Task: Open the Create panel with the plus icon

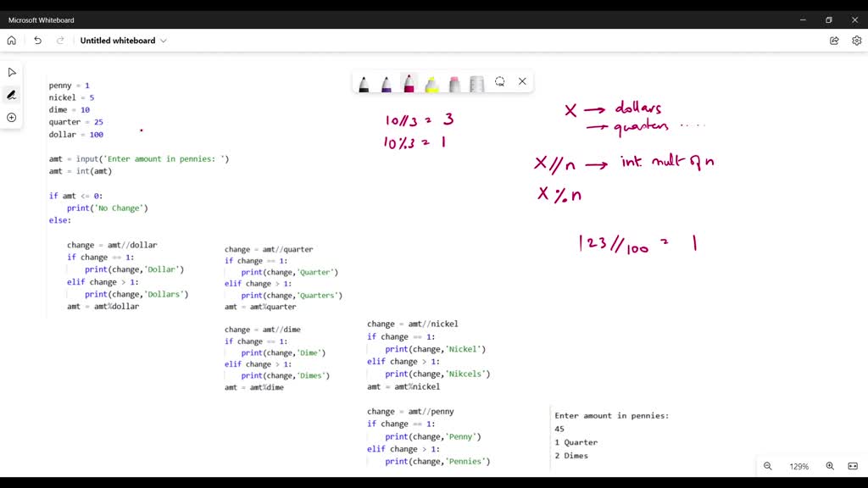Action: coord(11,118)
